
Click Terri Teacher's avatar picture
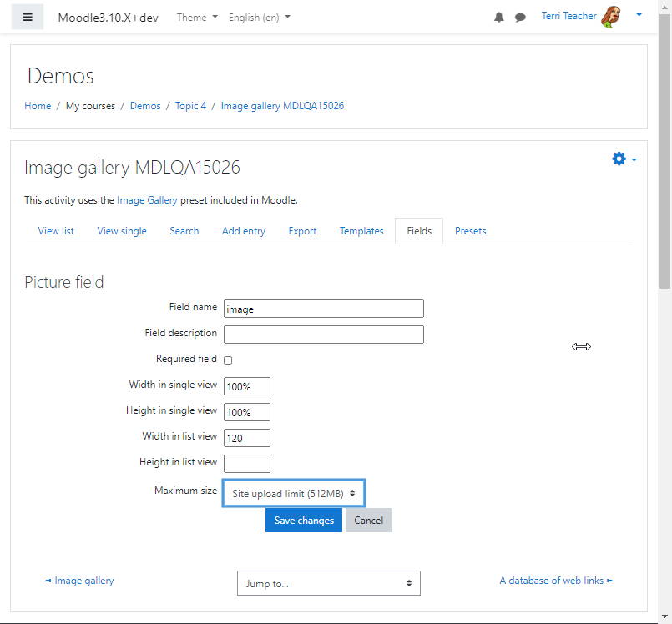[612, 18]
